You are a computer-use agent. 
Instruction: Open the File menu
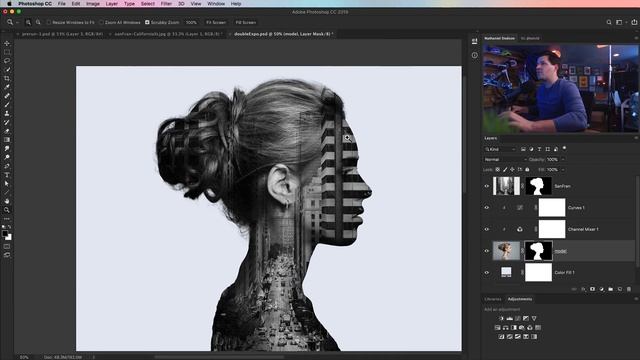point(62,4)
